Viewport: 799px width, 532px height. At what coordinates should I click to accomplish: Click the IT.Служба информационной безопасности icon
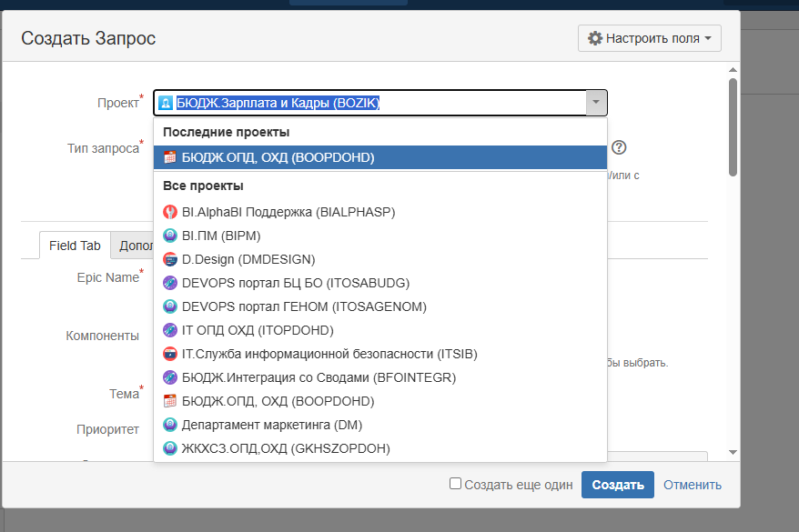coord(169,354)
